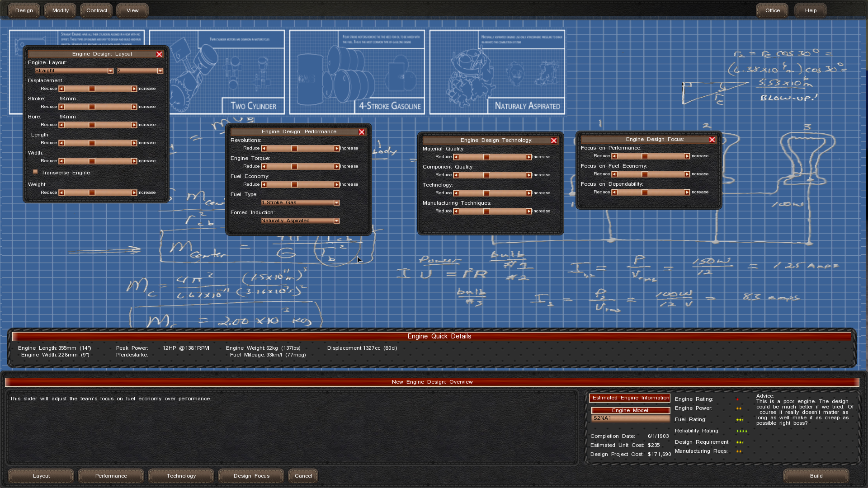Open the Naturally Aspirated induction dropdown
This screenshot has height=488, width=868.
pyautogui.click(x=336, y=221)
